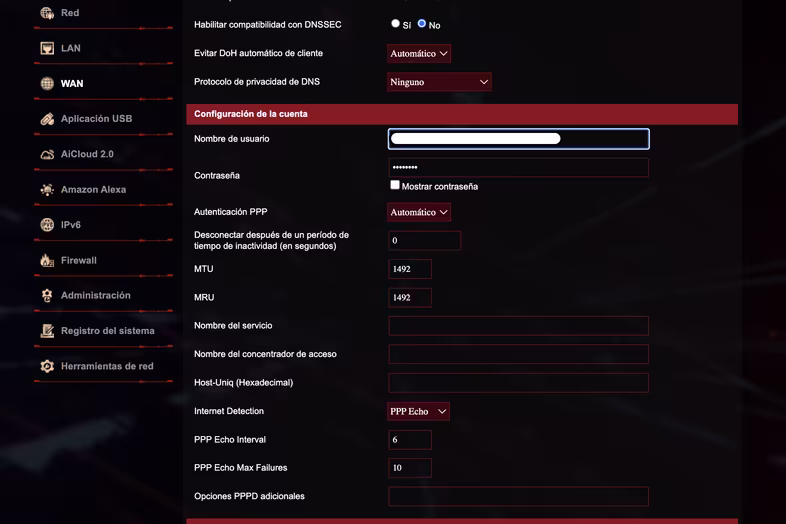Image resolution: width=786 pixels, height=524 pixels.
Task: Click the Configuración de la cuenta header
Action: point(462,114)
